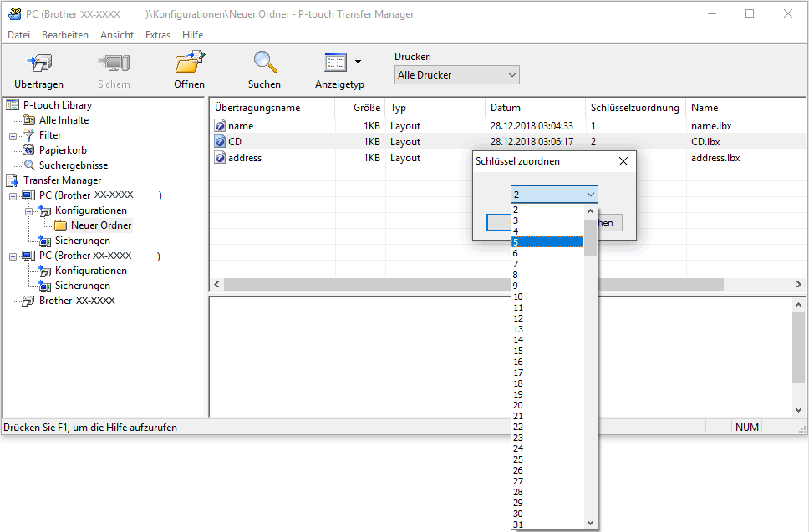809x532 pixels.
Task: Click the file name 'CD.lbx'
Action: point(706,142)
